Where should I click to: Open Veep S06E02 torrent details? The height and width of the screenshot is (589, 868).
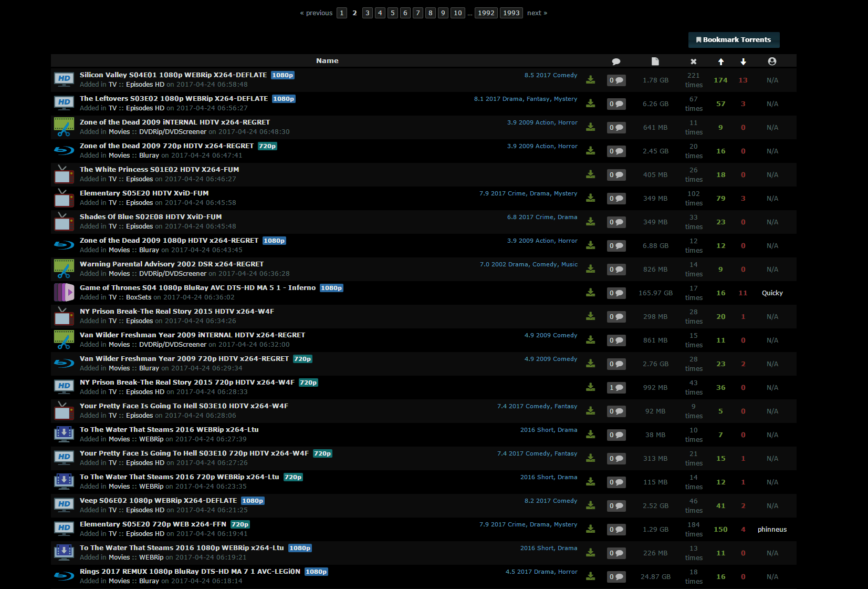159,501
